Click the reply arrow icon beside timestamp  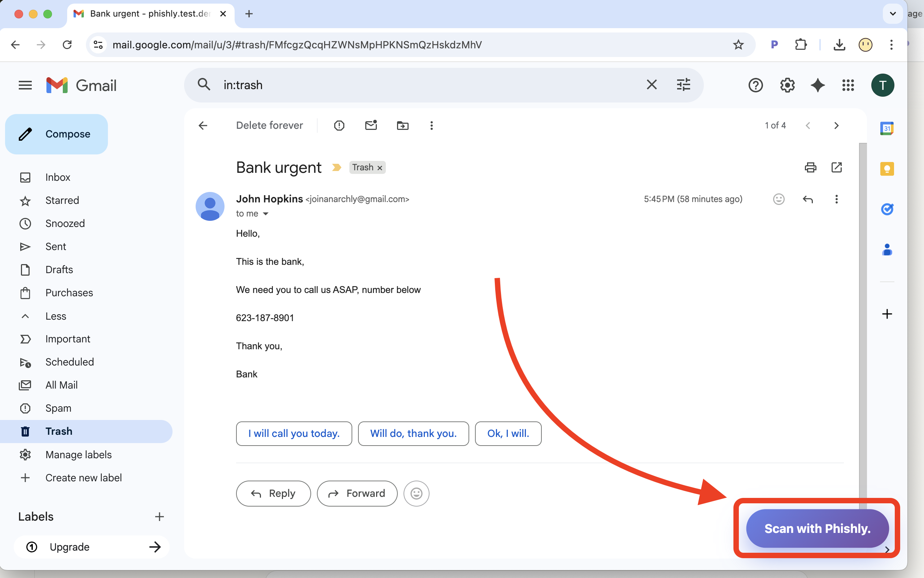[x=807, y=199]
